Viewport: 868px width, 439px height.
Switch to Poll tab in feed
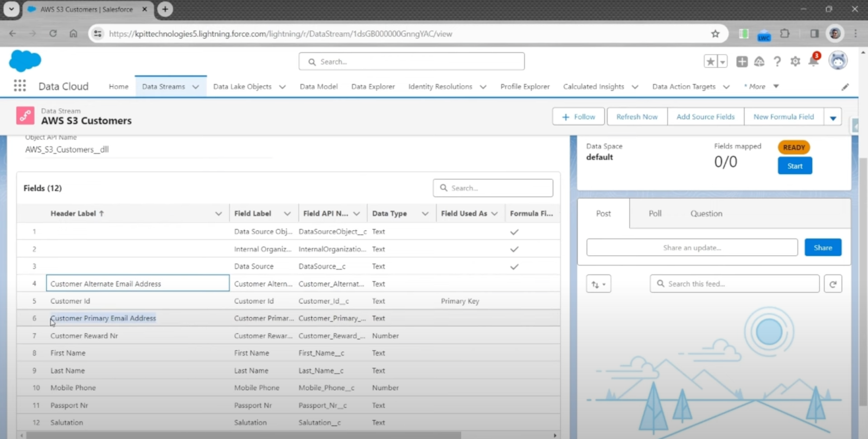pos(655,214)
